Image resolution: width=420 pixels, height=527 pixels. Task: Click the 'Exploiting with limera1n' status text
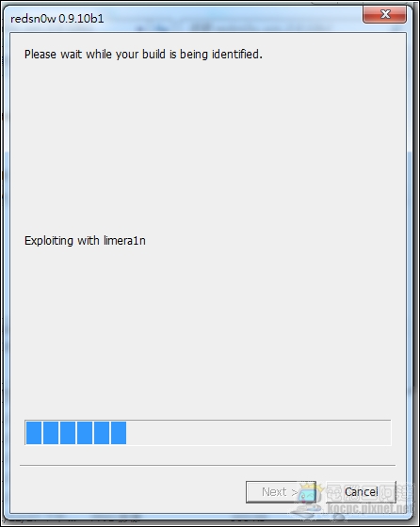tap(85, 241)
